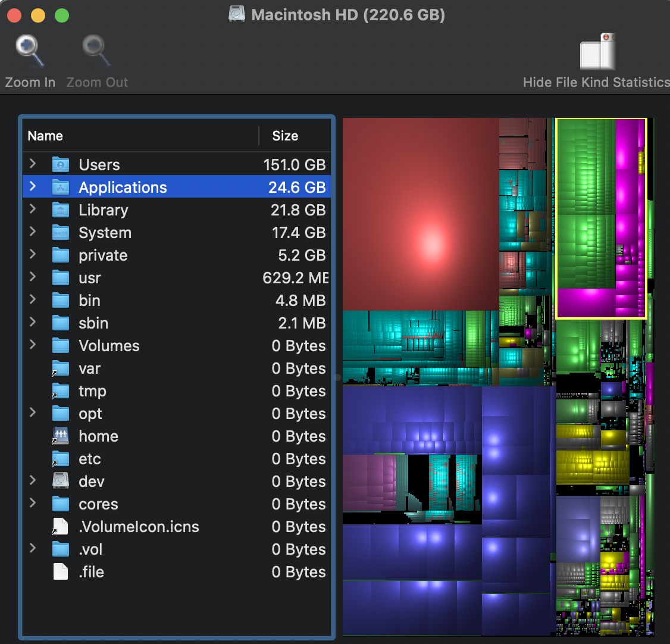Select the Users folder icon
Image resolution: width=670 pixels, height=644 pixels.
(61, 164)
